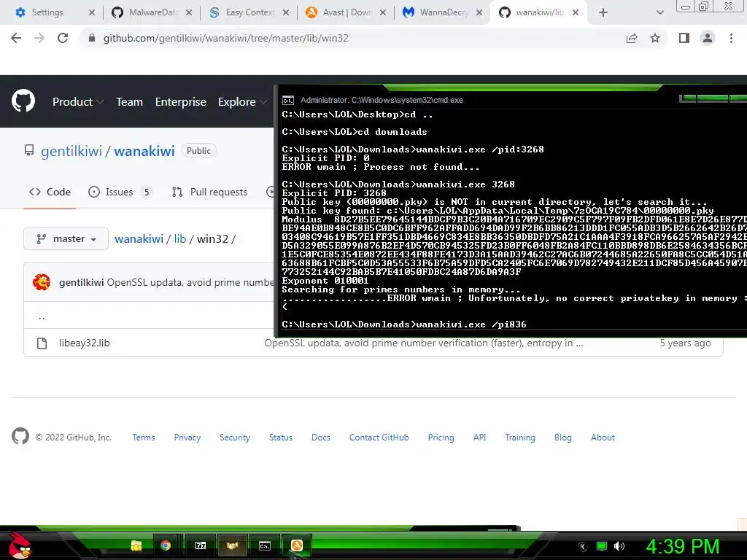Open the API footer link
This screenshot has height=560, width=747.
[x=480, y=437]
